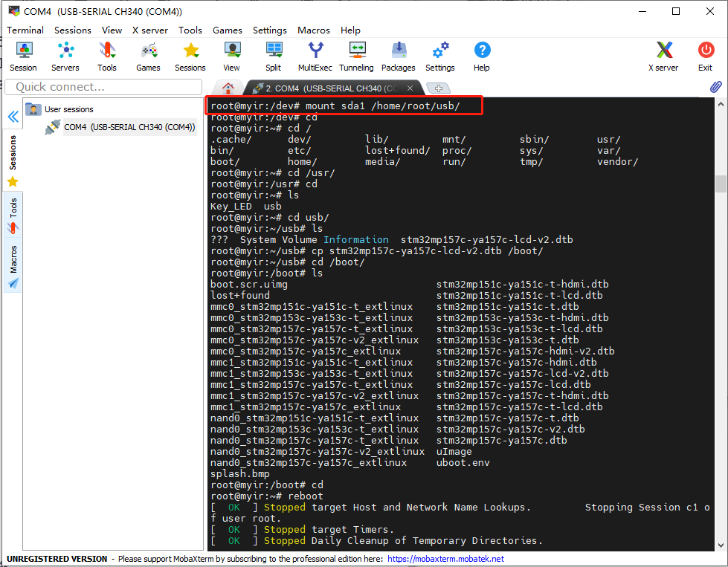Click 'splash.bmp' in terminal output
Screen dimensions: 728x567
pos(240,473)
